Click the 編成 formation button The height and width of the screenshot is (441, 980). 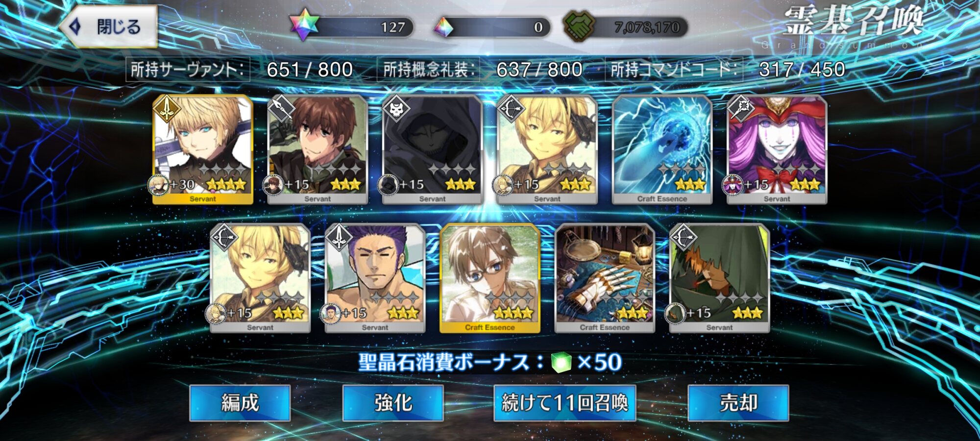(240, 403)
